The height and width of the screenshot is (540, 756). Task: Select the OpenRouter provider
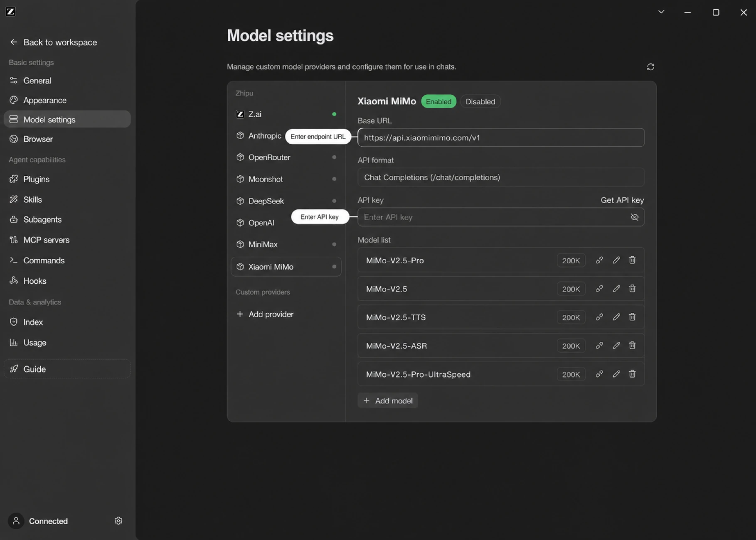(x=286, y=157)
